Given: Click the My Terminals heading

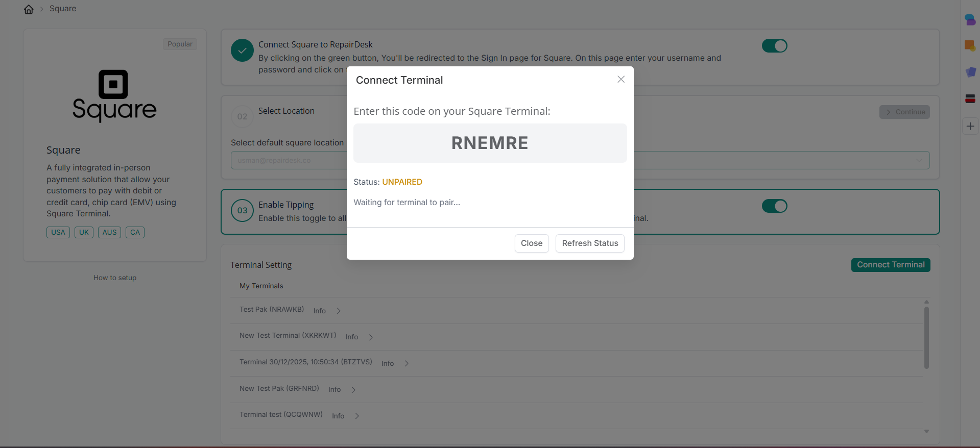Looking at the screenshot, I should pos(261,286).
